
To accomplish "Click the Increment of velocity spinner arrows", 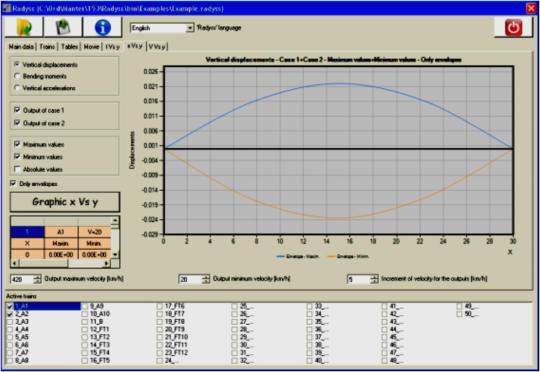I will 374,279.
